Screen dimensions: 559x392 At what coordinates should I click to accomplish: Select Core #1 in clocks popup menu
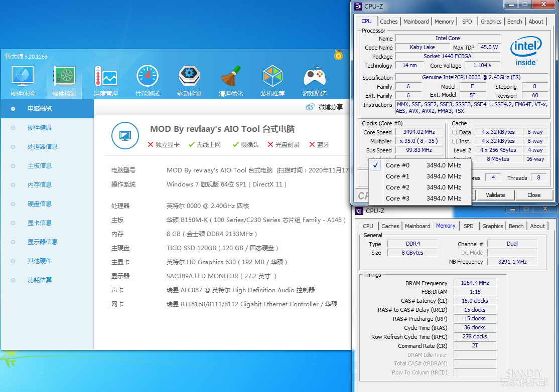[x=420, y=176]
